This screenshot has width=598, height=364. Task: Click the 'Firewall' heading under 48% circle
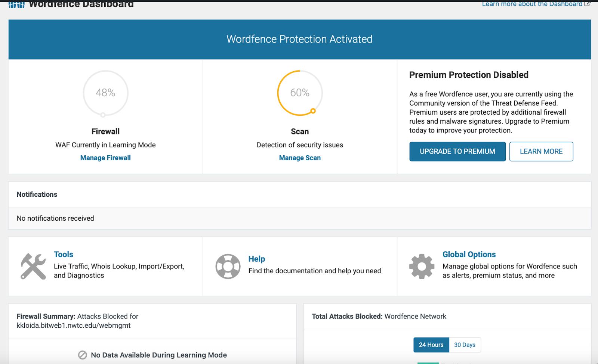click(105, 131)
